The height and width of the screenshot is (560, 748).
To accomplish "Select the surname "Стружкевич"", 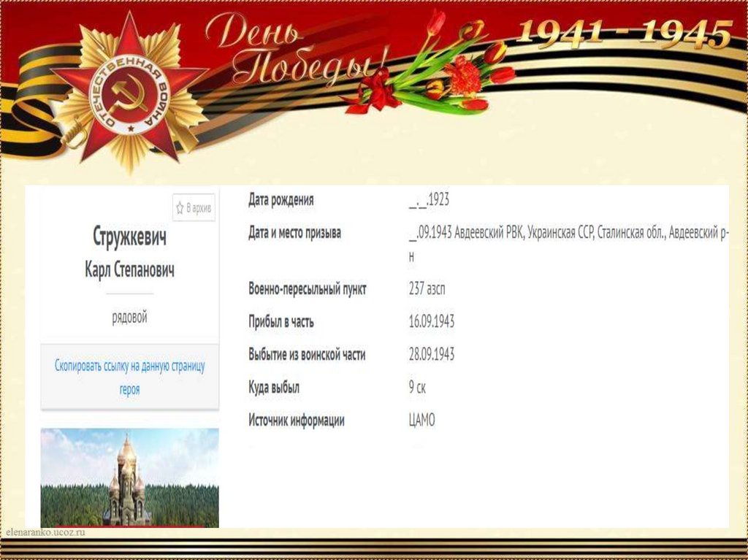I will (x=130, y=236).
